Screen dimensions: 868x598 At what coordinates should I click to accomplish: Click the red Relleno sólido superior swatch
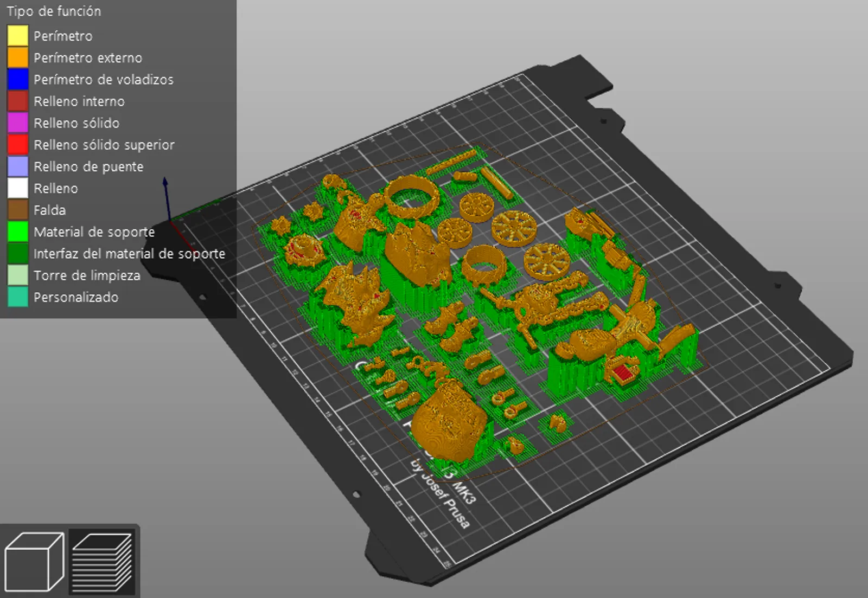click(18, 145)
